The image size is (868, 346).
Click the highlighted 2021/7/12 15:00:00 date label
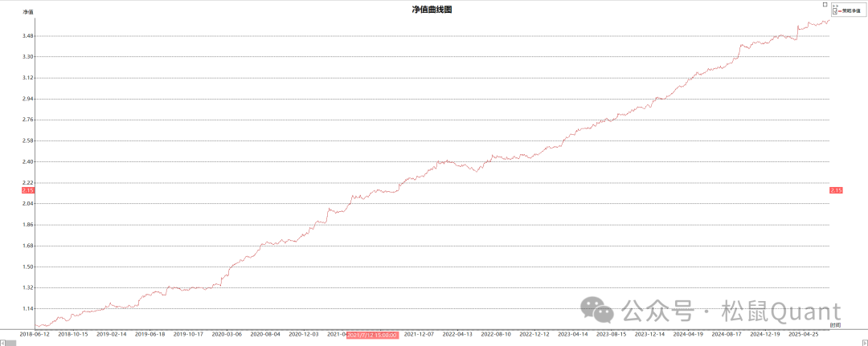[x=372, y=334]
